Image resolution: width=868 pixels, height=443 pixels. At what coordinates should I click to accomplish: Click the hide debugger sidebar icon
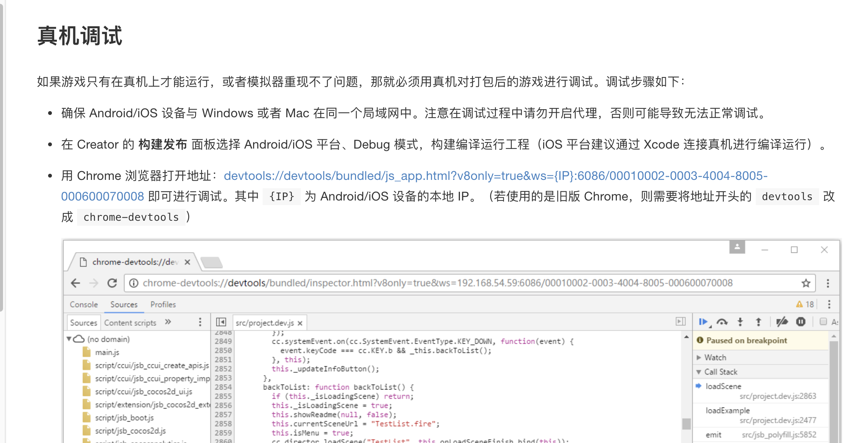[681, 322]
